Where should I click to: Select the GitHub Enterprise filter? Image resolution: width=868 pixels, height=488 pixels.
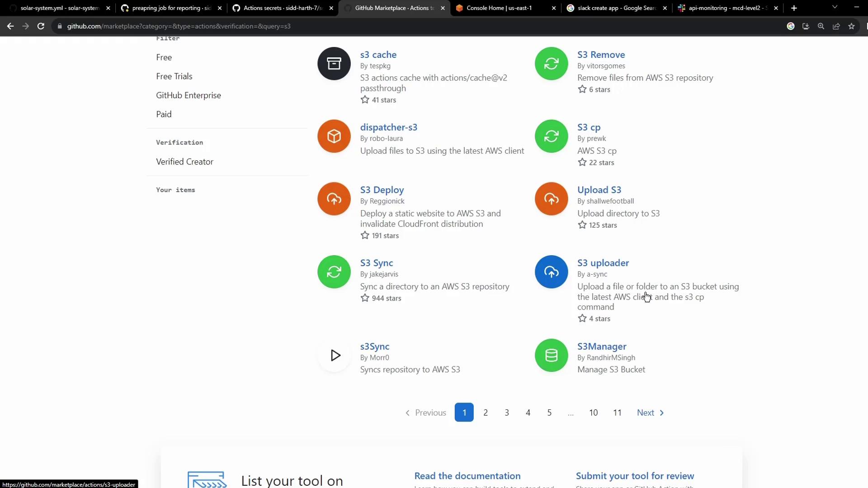tap(188, 95)
